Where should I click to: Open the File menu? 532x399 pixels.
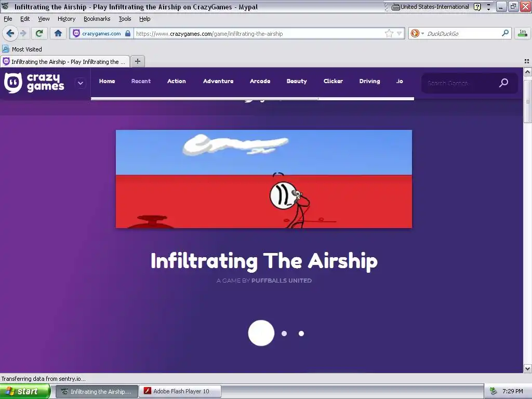(x=8, y=19)
